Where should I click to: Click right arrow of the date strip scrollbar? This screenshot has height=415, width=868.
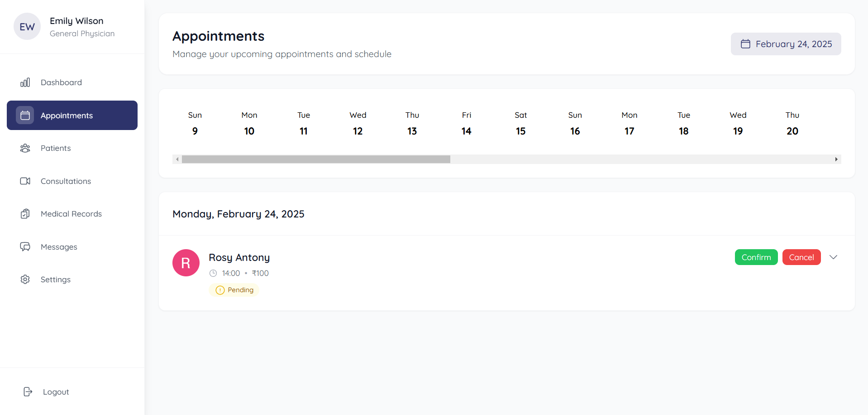pos(836,159)
